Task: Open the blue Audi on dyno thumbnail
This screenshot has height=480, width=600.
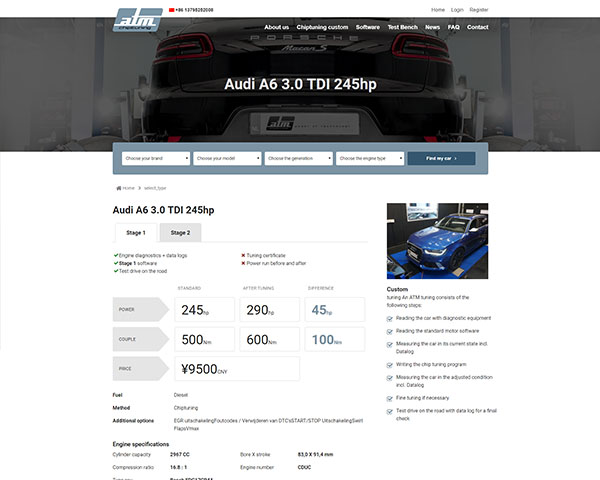Action: [437, 241]
